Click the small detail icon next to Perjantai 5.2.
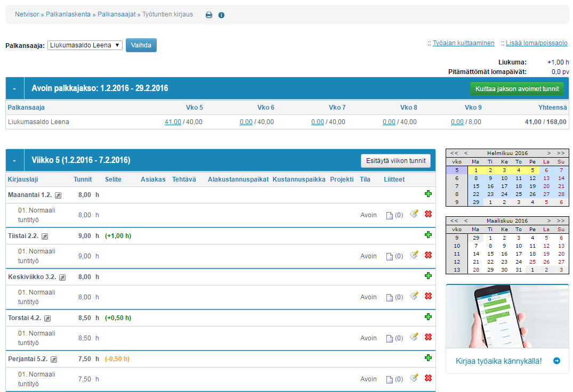Image resolution: width=573 pixels, height=392 pixels. [54, 360]
